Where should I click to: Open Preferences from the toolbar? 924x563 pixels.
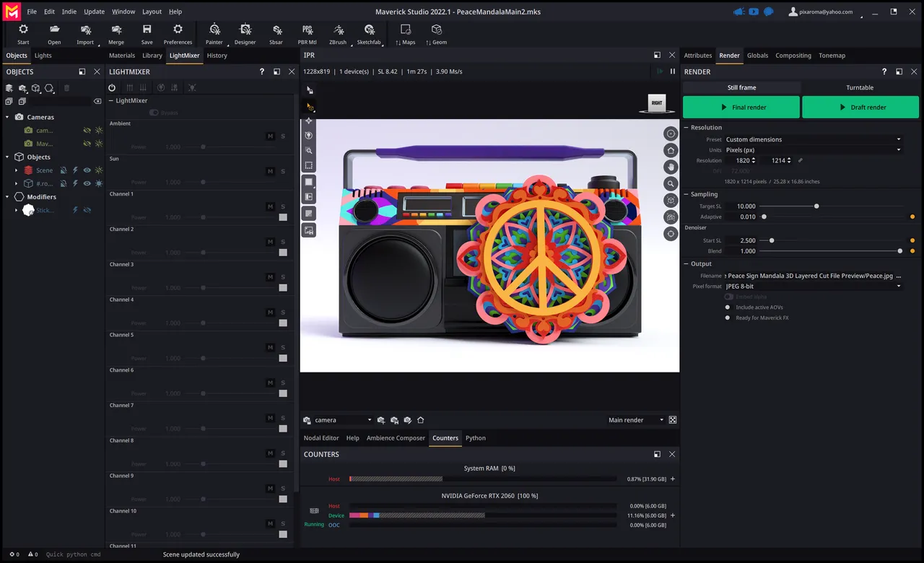click(178, 33)
